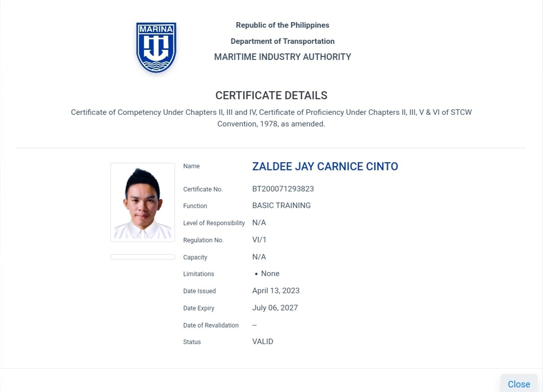Screen dimensions: 543x392
Task: Click the certificate holder's photo
Action: click(143, 202)
